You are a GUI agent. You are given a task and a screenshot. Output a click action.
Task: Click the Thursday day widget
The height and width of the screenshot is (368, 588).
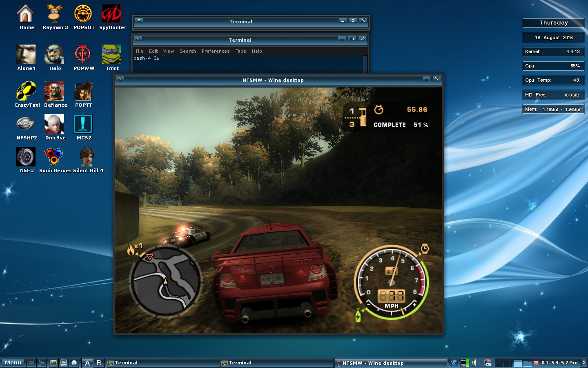coord(553,23)
